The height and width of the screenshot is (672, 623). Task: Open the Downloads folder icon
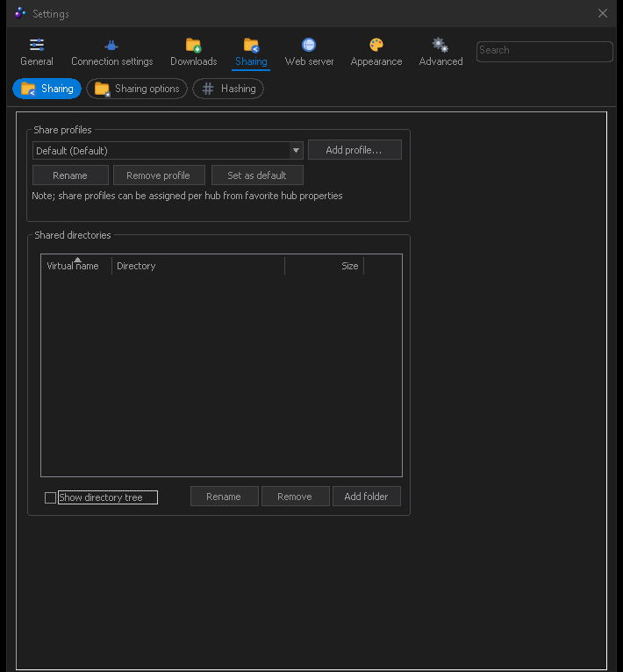[x=193, y=45]
